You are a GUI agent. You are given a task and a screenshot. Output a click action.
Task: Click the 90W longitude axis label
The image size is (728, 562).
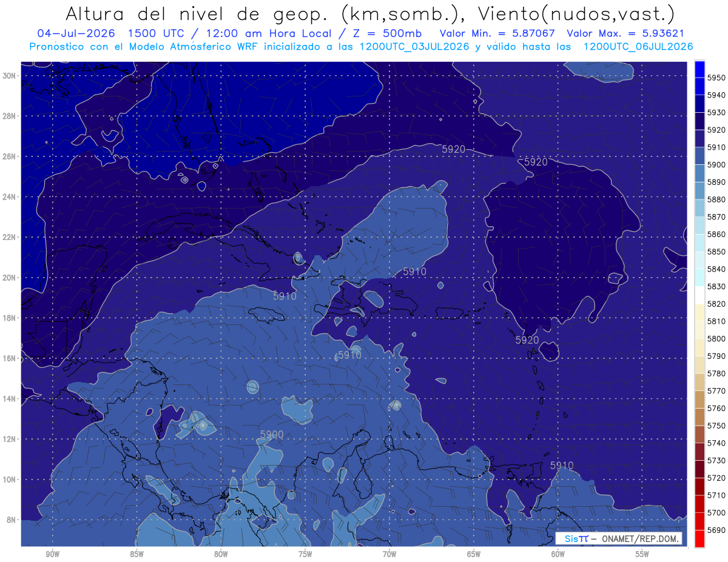coord(52,554)
